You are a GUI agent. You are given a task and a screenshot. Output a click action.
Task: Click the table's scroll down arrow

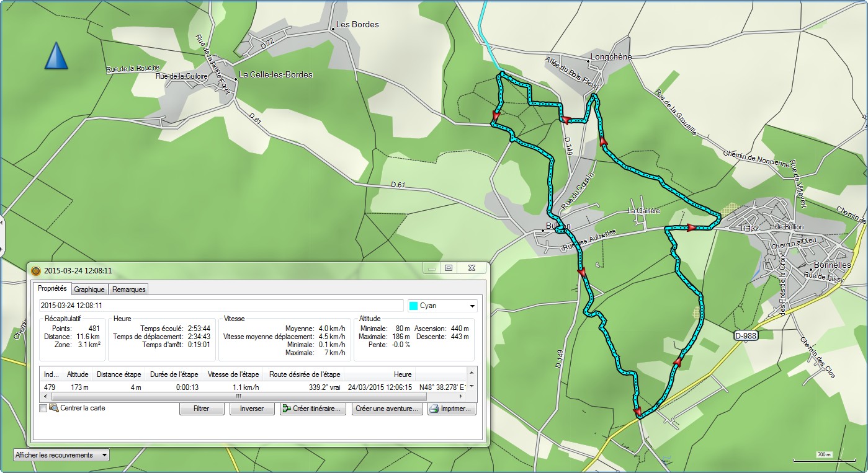pyautogui.click(x=472, y=387)
